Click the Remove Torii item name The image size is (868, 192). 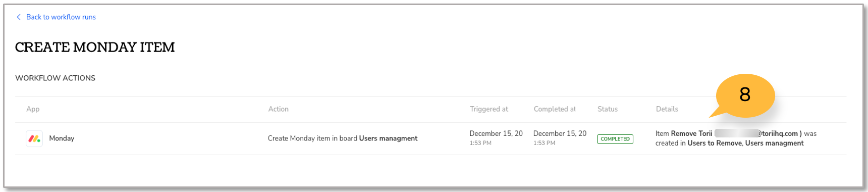[x=691, y=133]
